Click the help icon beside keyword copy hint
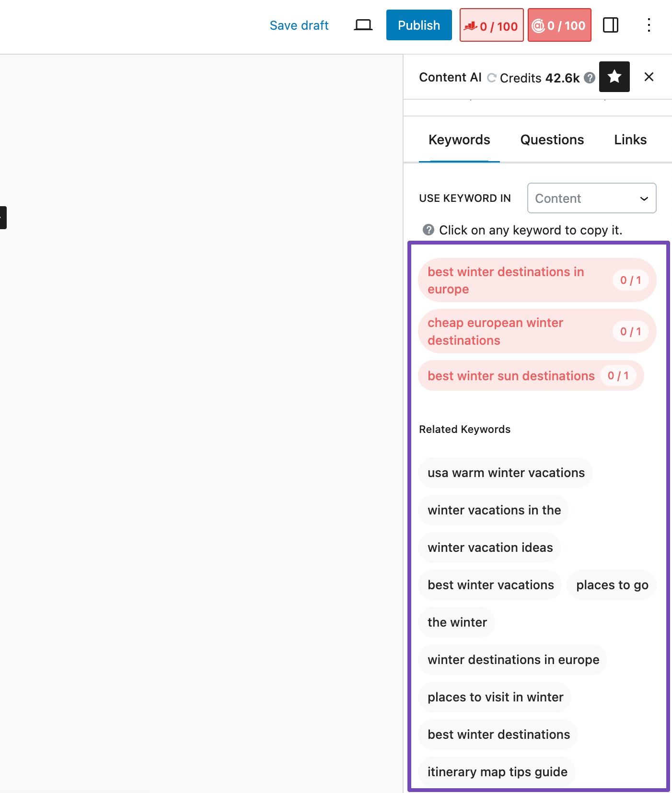Image resolution: width=672 pixels, height=793 pixels. 428,230
